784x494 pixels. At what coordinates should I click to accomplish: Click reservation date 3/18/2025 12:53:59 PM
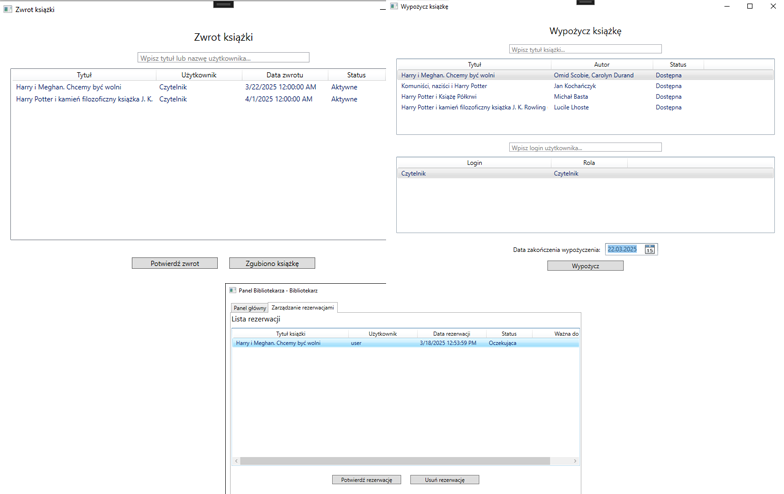(x=448, y=343)
